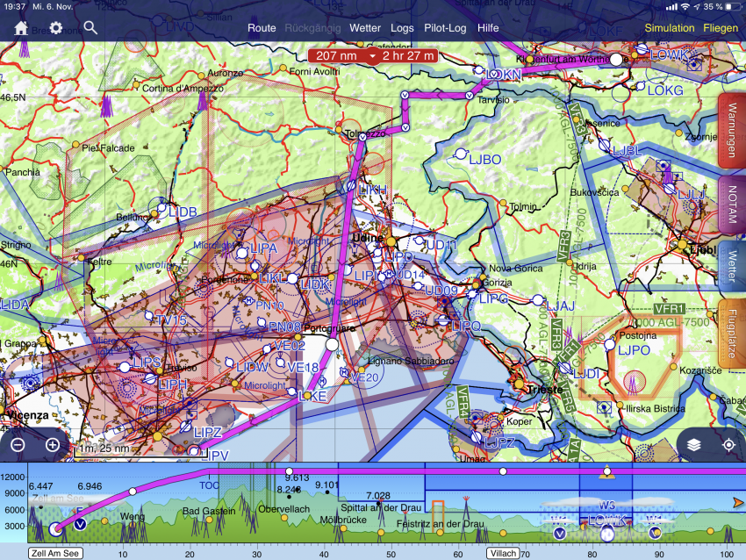
Task: Open search with the magnifier icon
Action: (90, 28)
